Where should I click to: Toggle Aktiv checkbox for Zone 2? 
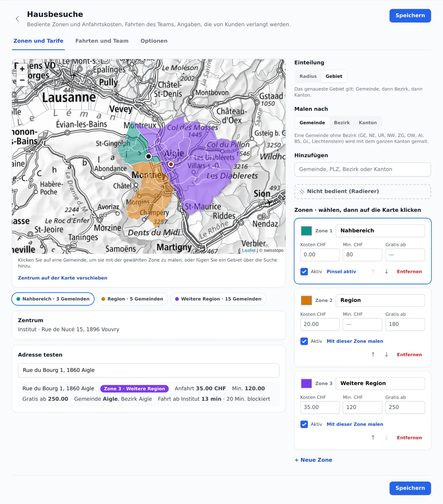click(x=304, y=341)
